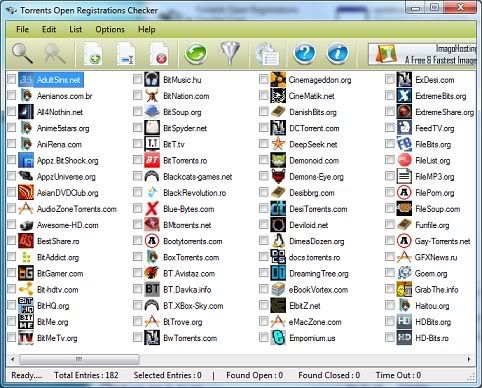This screenshot has height=388, width=482.
Task: Enable the FileList.org checkbox
Action: tap(390, 160)
